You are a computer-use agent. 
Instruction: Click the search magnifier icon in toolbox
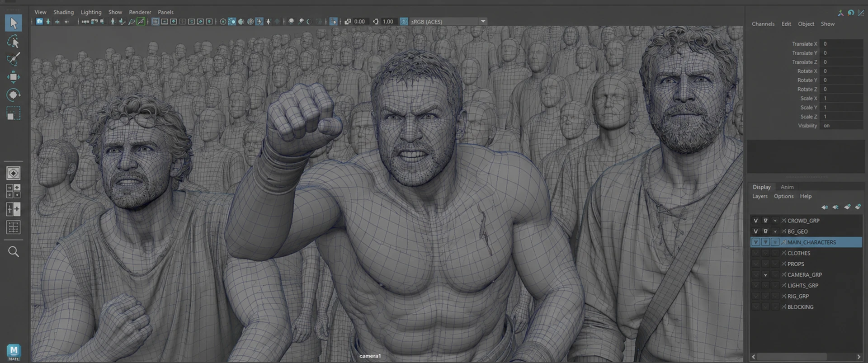[13, 252]
